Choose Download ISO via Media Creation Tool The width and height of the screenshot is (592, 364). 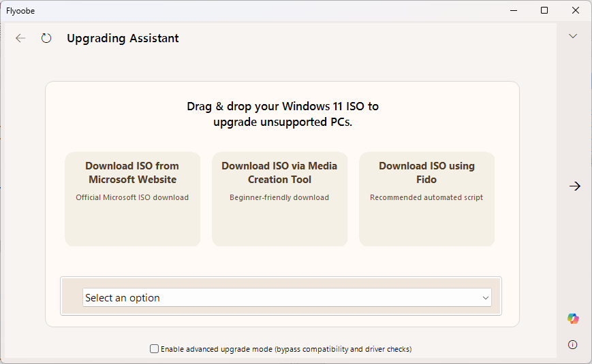tap(279, 198)
